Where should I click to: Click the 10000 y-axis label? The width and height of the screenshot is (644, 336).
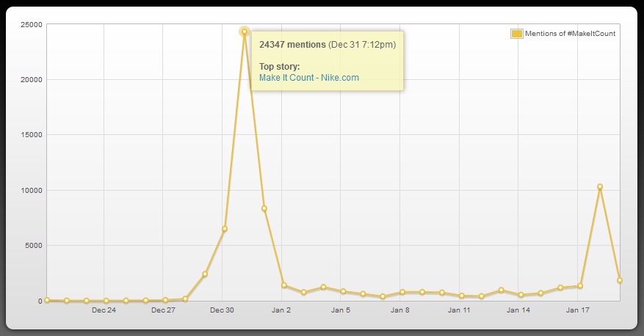pos(31,190)
